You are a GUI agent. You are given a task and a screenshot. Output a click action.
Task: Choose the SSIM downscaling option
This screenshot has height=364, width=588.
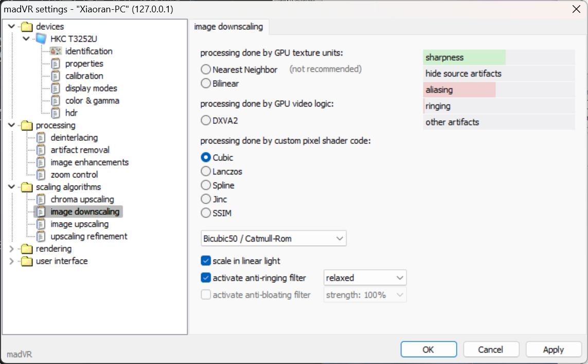[206, 213]
